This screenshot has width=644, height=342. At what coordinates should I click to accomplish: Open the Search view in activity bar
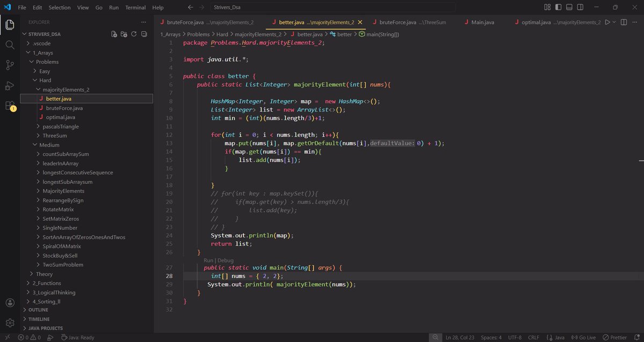point(10,45)
